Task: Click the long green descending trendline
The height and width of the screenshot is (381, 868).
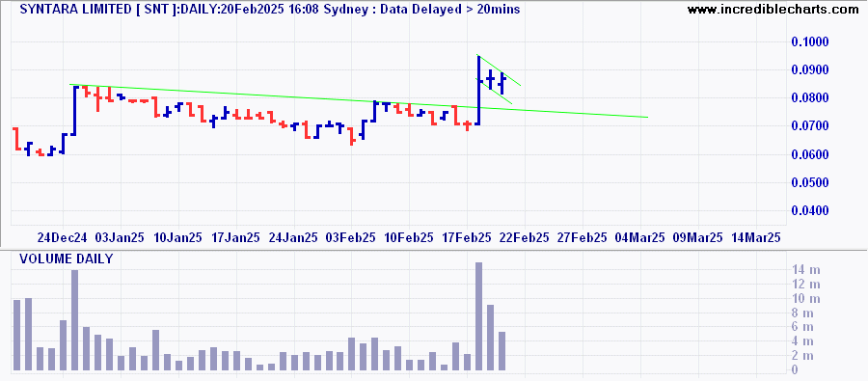Action: pyautogui.click(x=359, y=100)
